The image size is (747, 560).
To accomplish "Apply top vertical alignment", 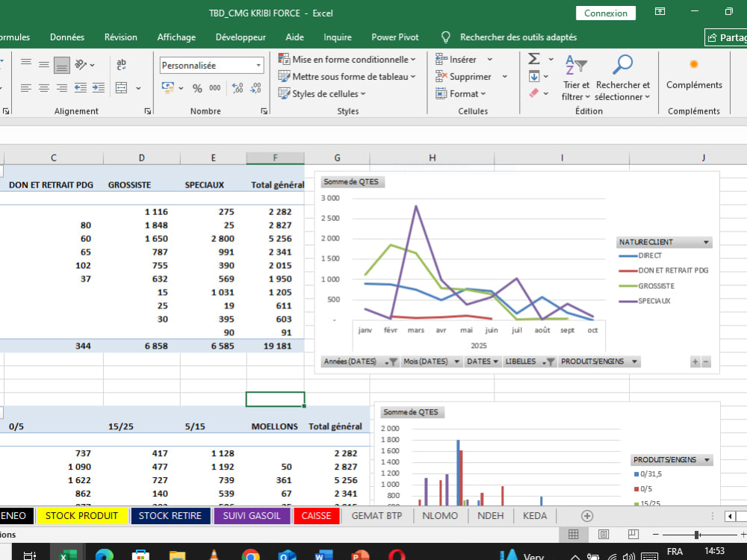I will pos(26,63).
